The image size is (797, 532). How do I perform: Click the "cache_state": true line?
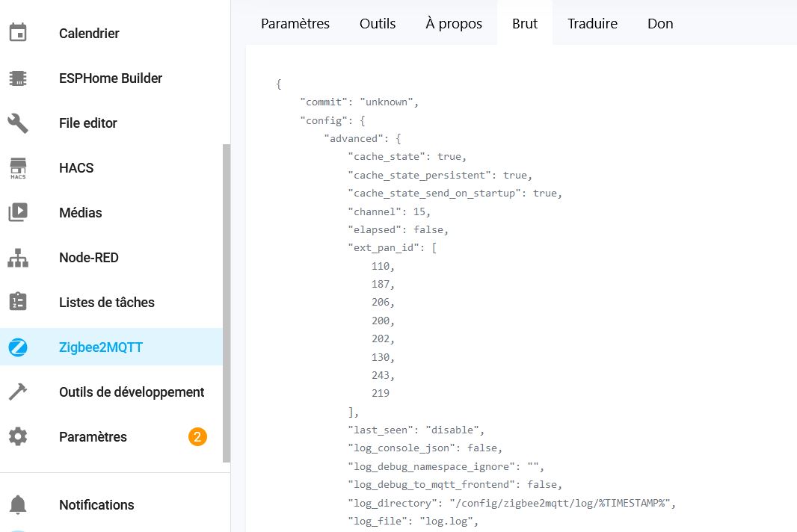[x=407, y=156]
